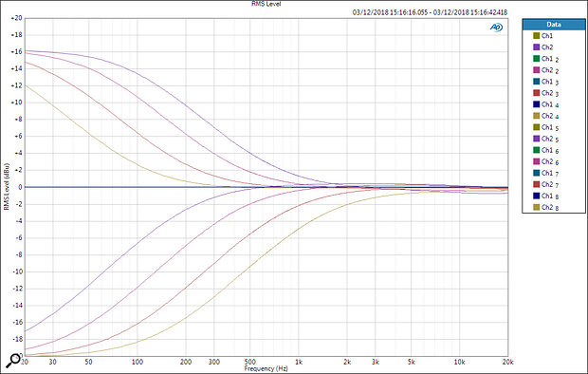Click the measurement timestamp text
Screen dimensions: 588x374
pyautogui.click(x=430, y=12)
